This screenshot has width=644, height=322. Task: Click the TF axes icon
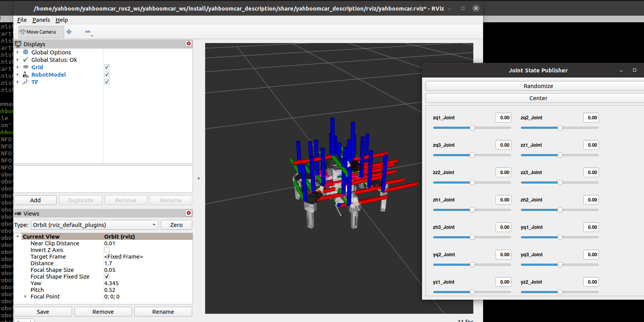(26, 82)
